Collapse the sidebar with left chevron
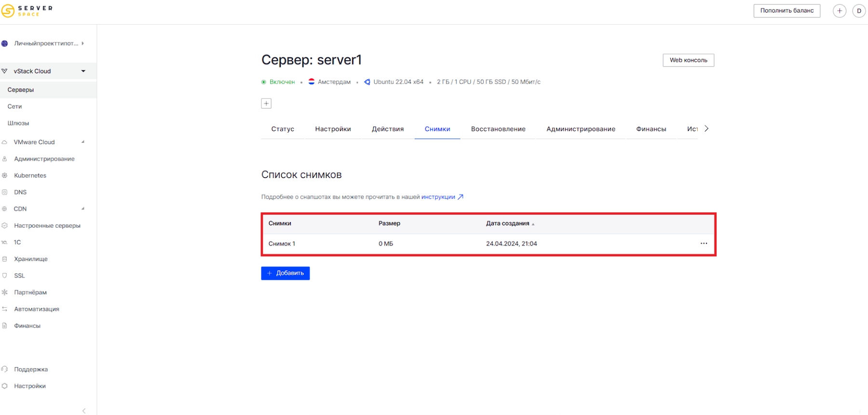This screenshot has width=868, height=415. tap(84, 411)
